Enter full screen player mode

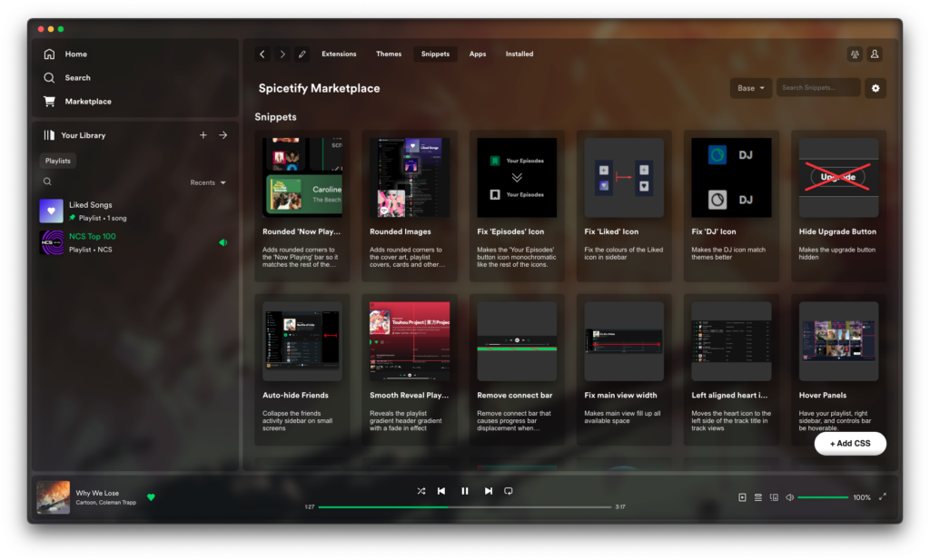pos(883,496)
